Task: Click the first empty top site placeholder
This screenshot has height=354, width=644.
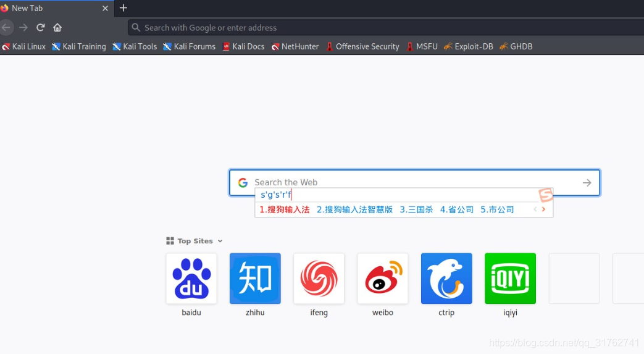Action: [574, 279]
